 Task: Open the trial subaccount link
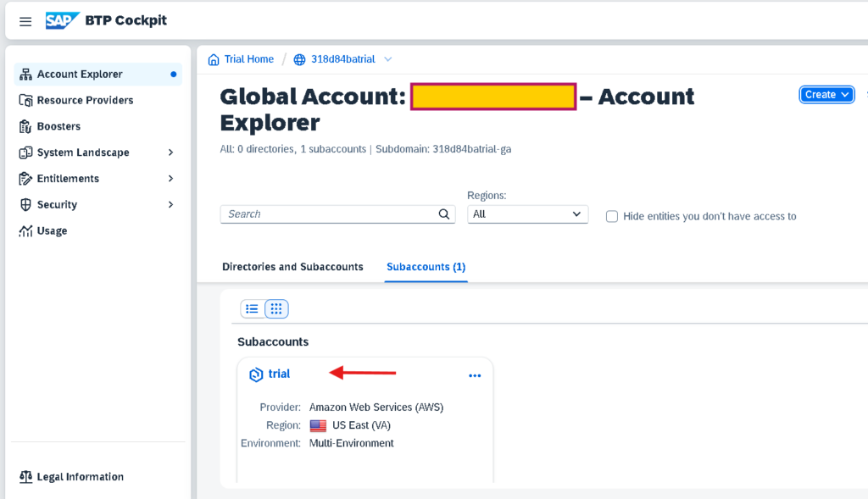pyautogui.click(x=279, y=374)
